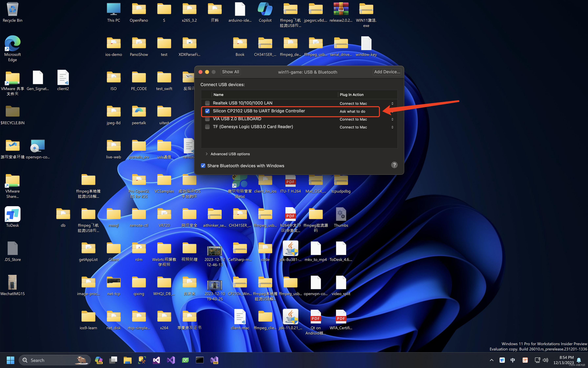Open the terminal icon in the taskbar
The height and width of the screenshot is (368, 588).
[200, 360]
